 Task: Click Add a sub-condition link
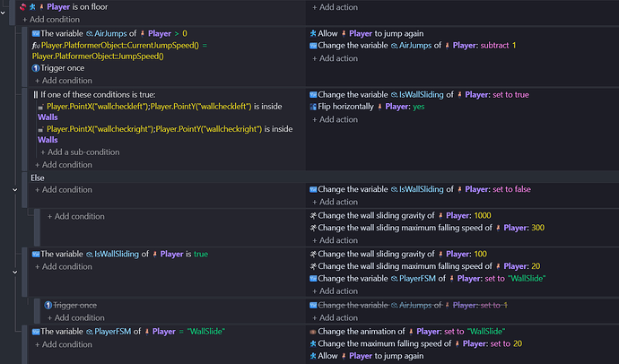pyautogui.click(x=80, y=152)
